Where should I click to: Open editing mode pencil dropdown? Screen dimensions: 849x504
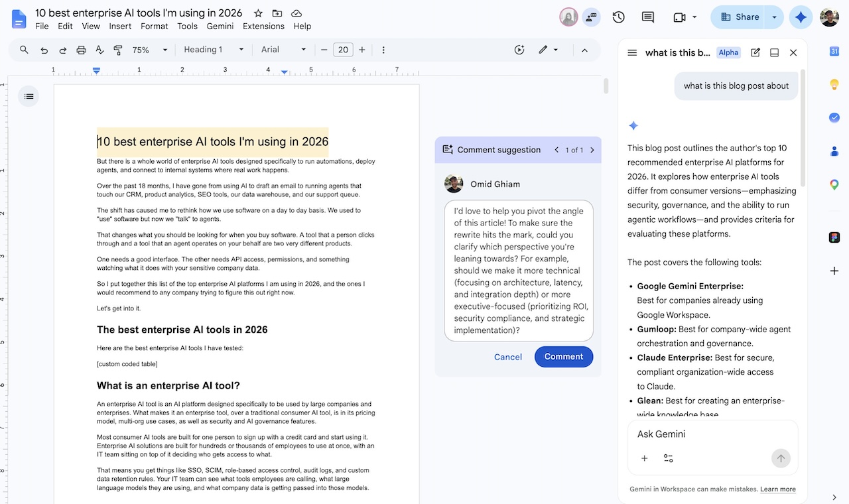549,50
